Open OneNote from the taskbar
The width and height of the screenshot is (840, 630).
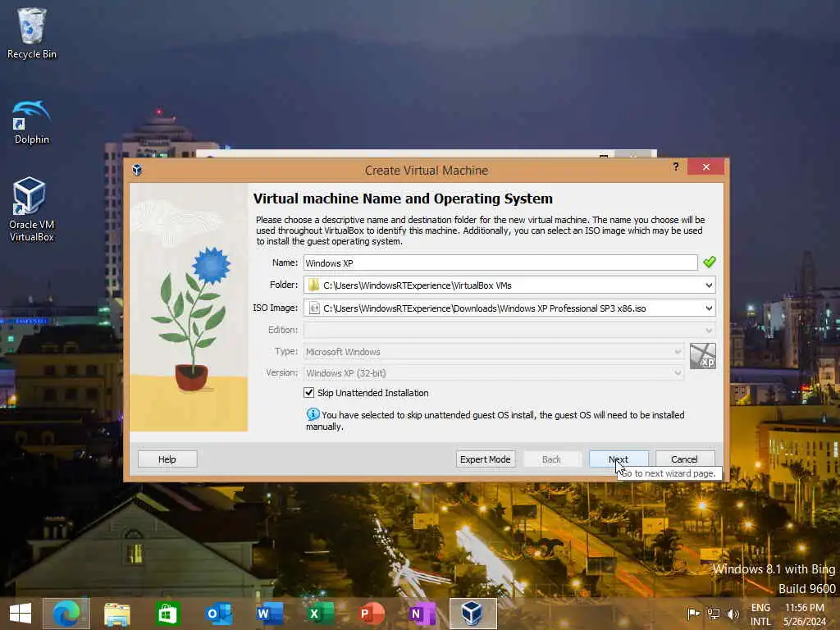[x=422, y=614]
